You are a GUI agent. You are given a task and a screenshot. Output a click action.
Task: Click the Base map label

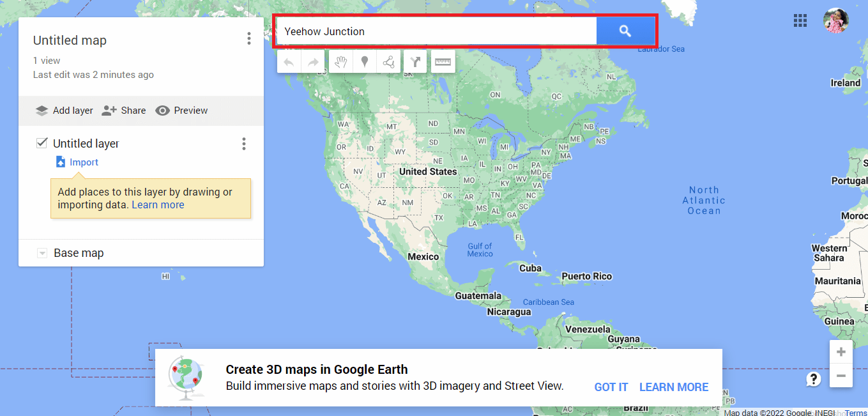(x=79, y=253)
